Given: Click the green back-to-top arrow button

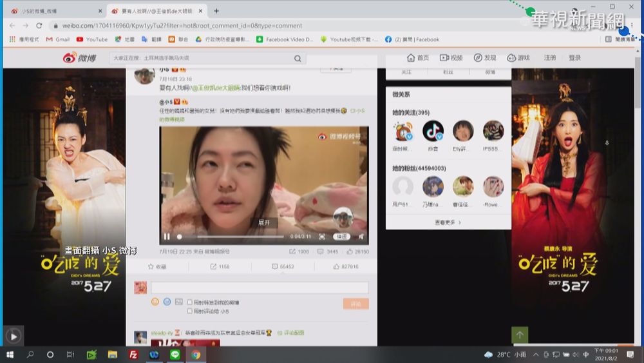Looking at the screenshot, I should coord(520,335).
